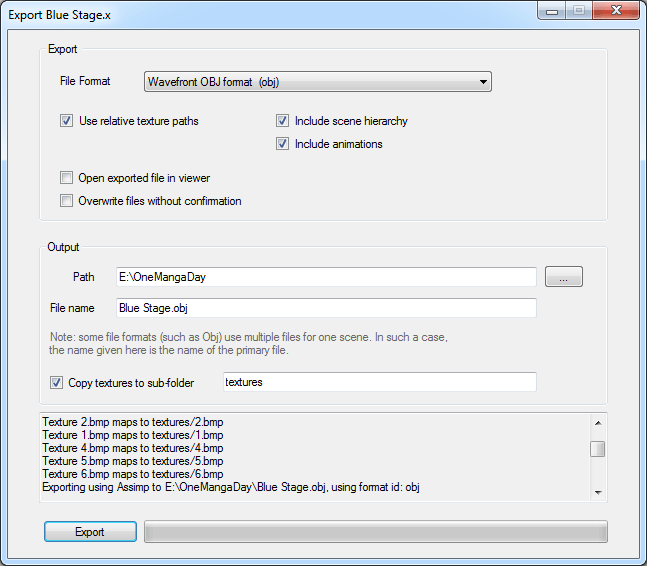The width and height of the screenshot is (647, 566).
Task: Select log line 'Texture 1.bmp maps to textures/1.bmp'
Action: pos(132,435)
